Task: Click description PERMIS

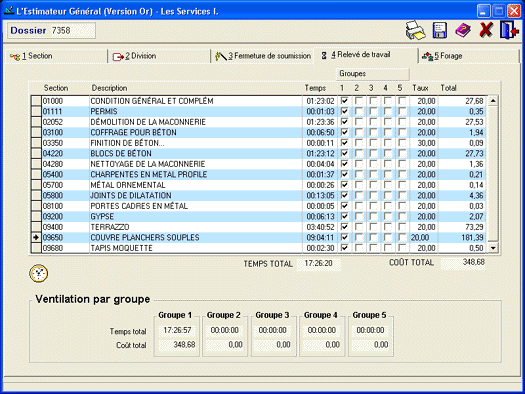Action: (x=104, y=111)
